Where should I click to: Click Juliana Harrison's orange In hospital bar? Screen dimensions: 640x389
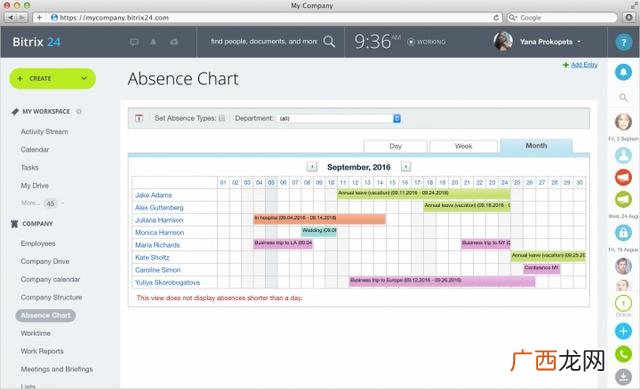point(319,219)
